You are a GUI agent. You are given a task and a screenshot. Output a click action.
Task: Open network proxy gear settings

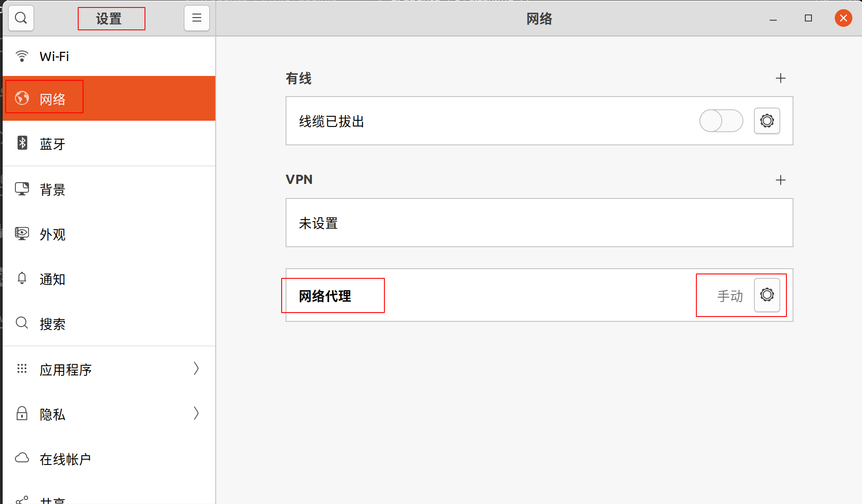[767, 295]
